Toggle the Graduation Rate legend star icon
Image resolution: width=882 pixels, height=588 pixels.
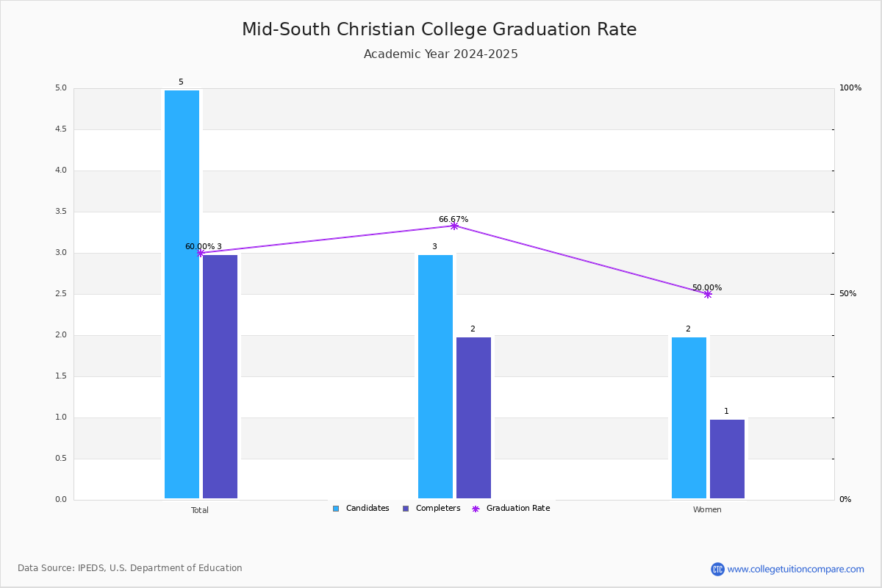coord(476,509)
